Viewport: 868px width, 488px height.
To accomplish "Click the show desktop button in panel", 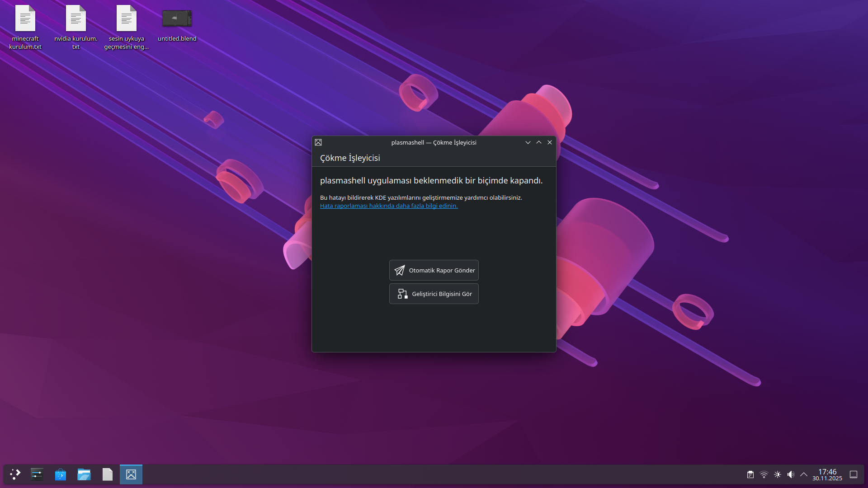I will 854,474.
